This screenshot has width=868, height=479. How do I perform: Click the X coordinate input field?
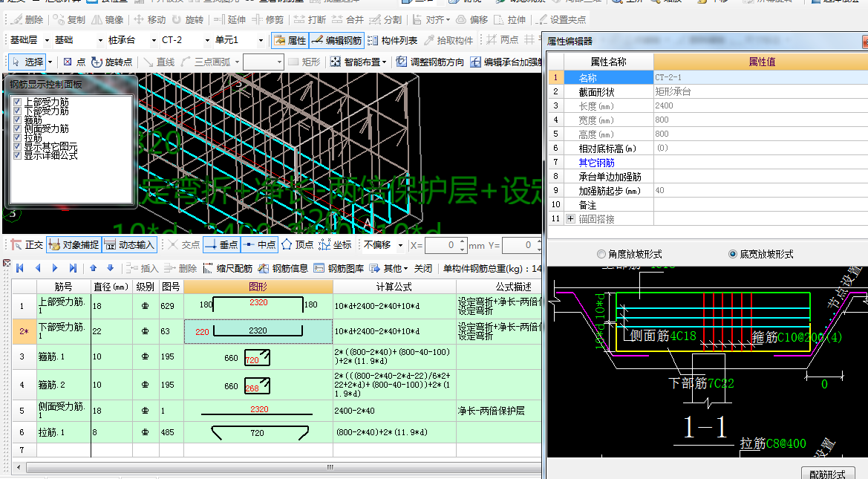(443, 245)
